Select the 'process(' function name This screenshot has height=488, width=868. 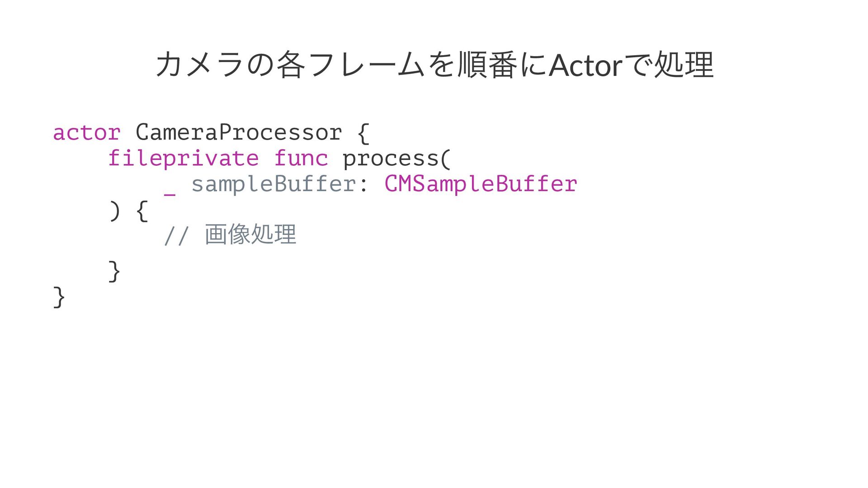click(397, 159)
